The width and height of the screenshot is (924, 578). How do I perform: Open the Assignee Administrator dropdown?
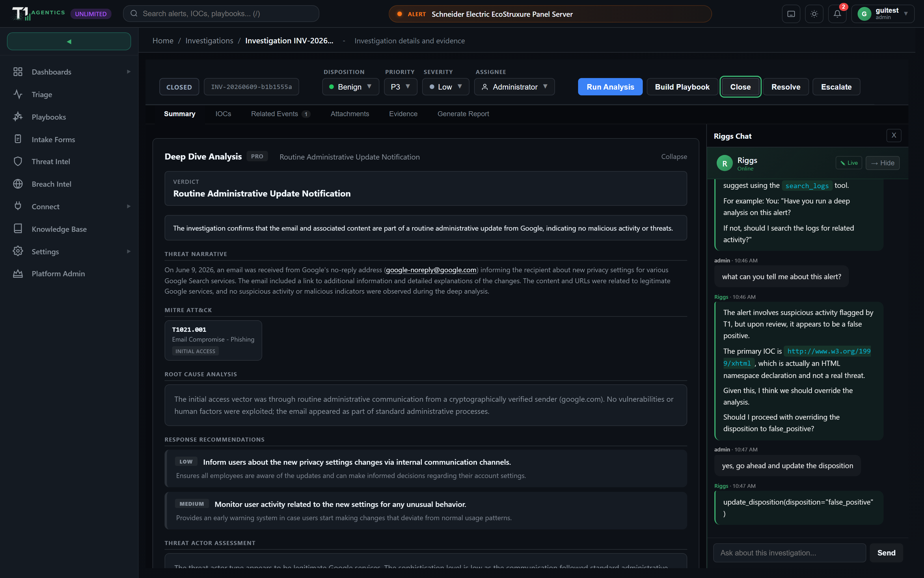(x=514, y=87)
